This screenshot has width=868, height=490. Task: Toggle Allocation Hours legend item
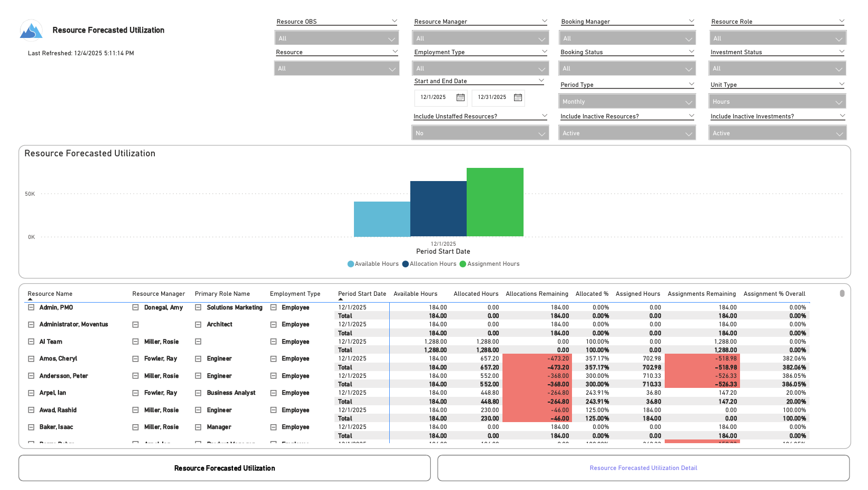coord(429,264)
